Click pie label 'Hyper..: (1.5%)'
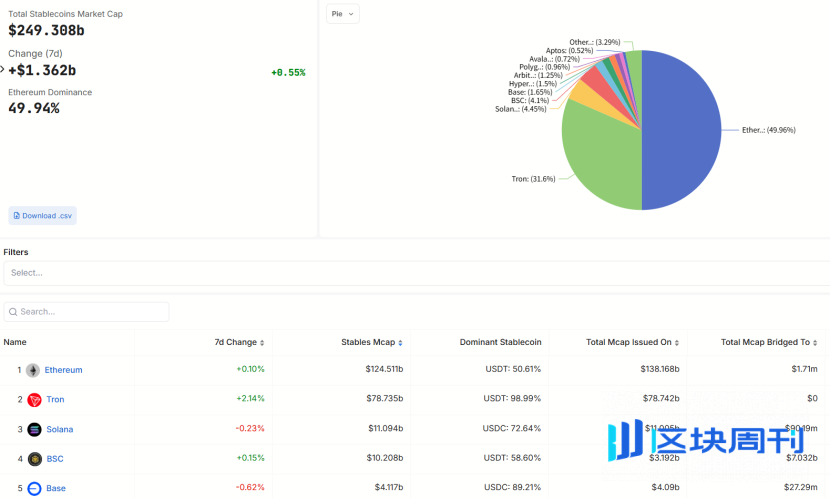The width and height of the screenshot is (830, 498). coord(533,84)
